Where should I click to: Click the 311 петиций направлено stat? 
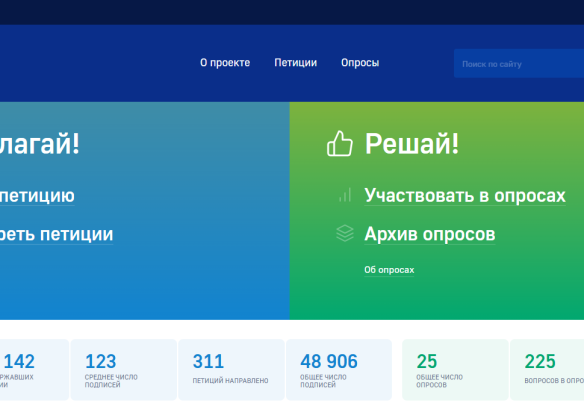(231, 370)
